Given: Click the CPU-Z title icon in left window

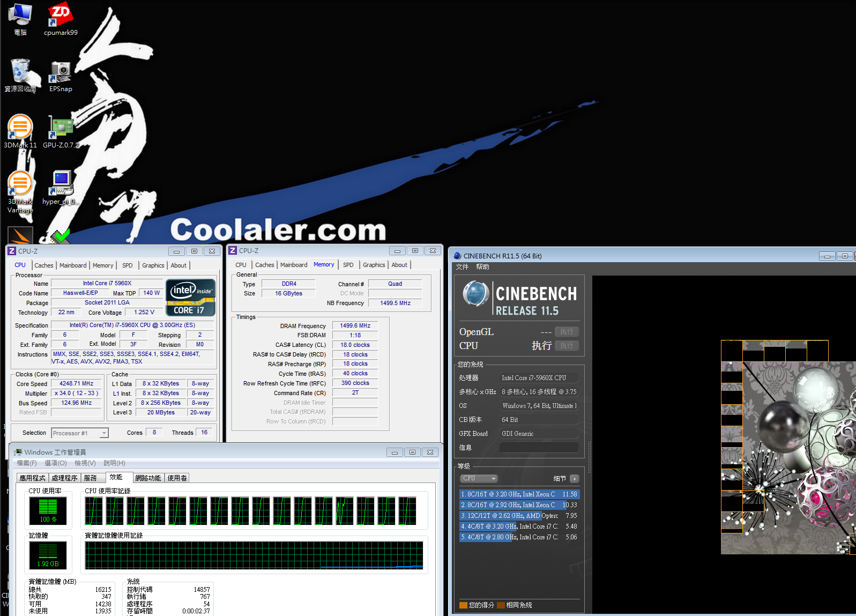Looking at the screenshot, I should (x=12, y=251).
